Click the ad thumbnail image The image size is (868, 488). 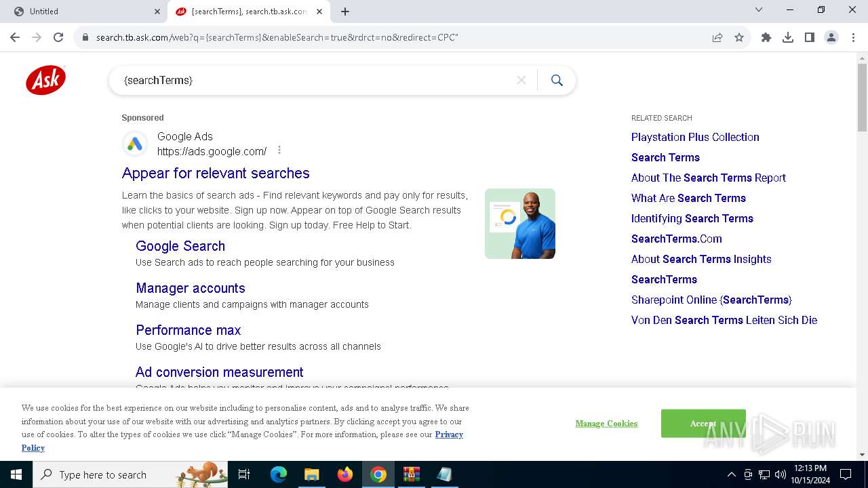(x=520, y=224)
